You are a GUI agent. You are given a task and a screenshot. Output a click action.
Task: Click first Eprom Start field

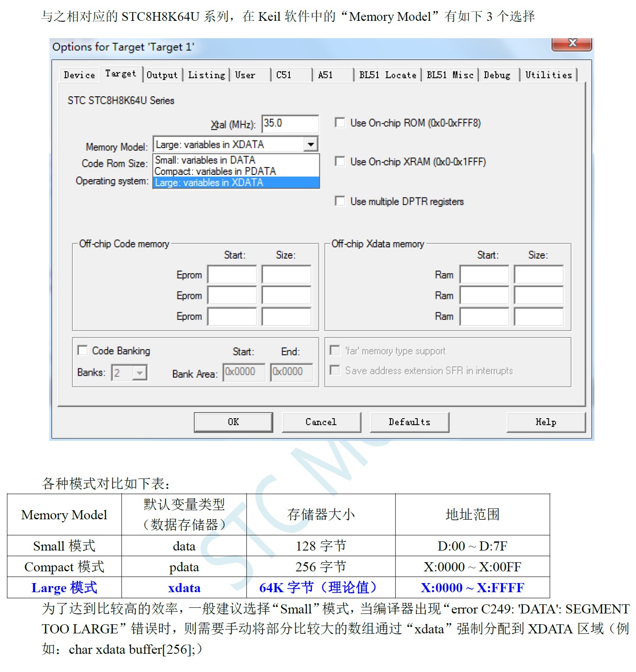[x=232, y=275]
